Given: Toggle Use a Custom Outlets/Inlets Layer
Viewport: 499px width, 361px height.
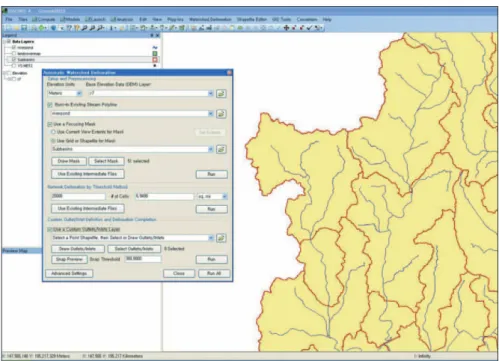Looking at the screenshot, I should (x=50, y=229).
